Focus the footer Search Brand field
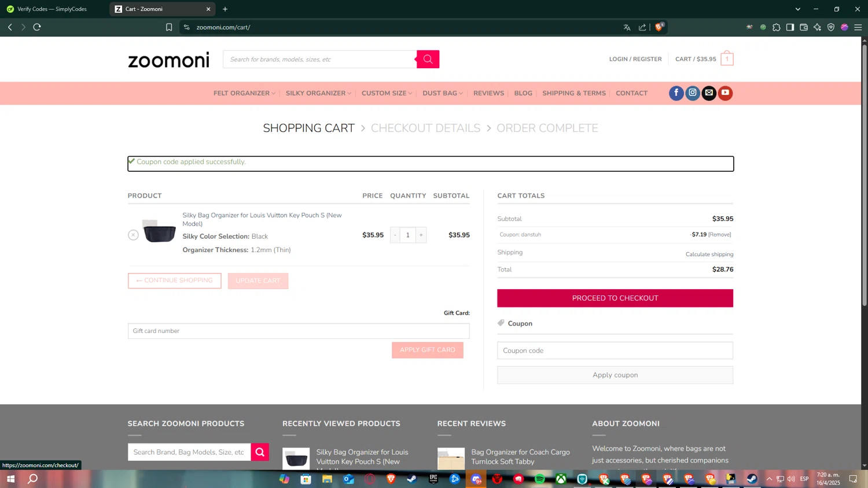This screenshot has height=488, width=868. point(189,452)
